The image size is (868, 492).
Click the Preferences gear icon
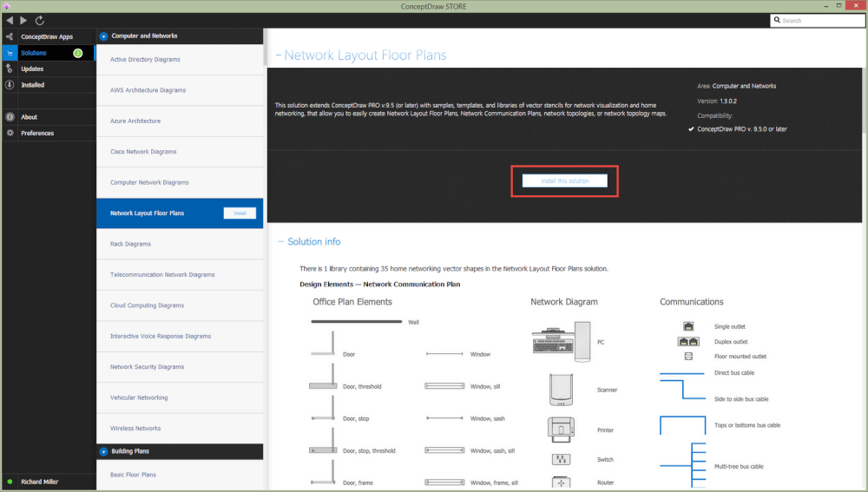pyautogui.click(x=10, y=133)
